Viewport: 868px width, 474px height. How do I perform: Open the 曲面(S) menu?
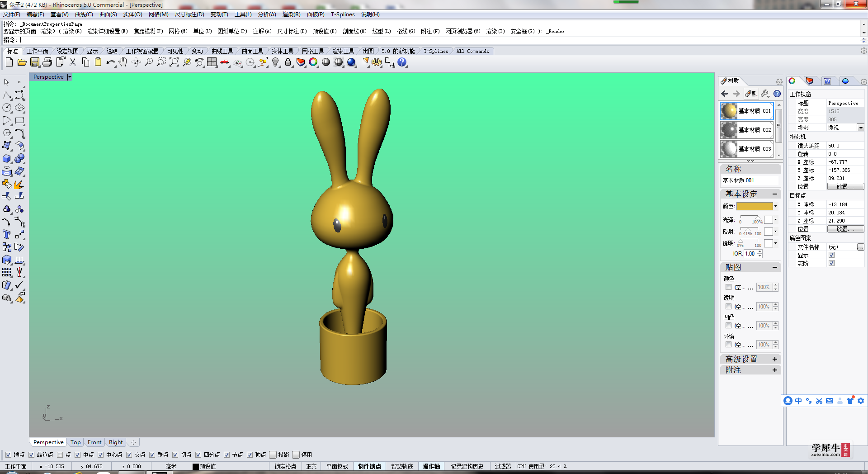[x=108, y=14]
